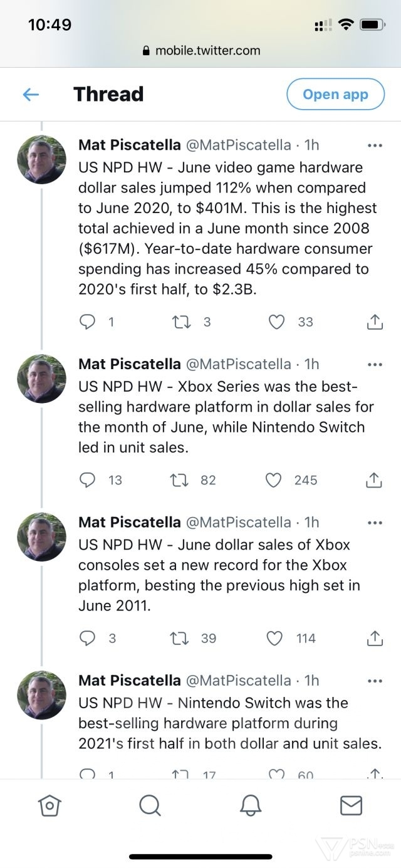View Mat Piscatella's avatar on second tweet

(41, 379)
